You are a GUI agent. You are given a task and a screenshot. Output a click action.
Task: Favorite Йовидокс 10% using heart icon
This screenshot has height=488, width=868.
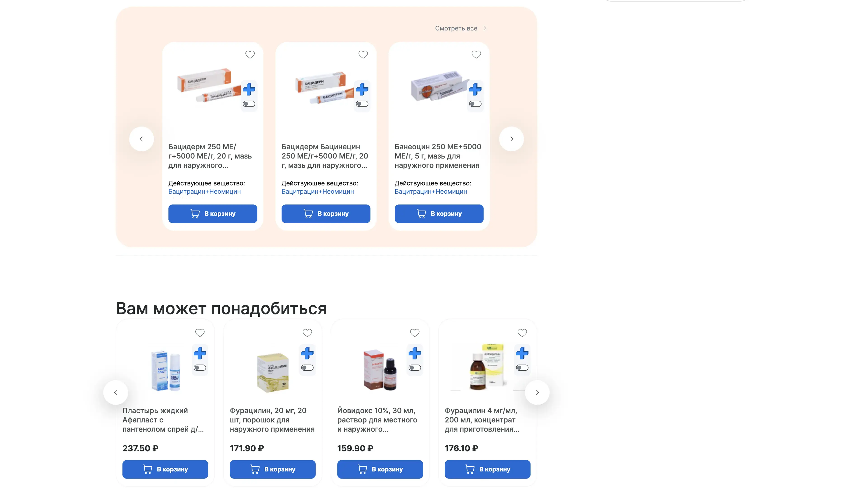[415, 333]
